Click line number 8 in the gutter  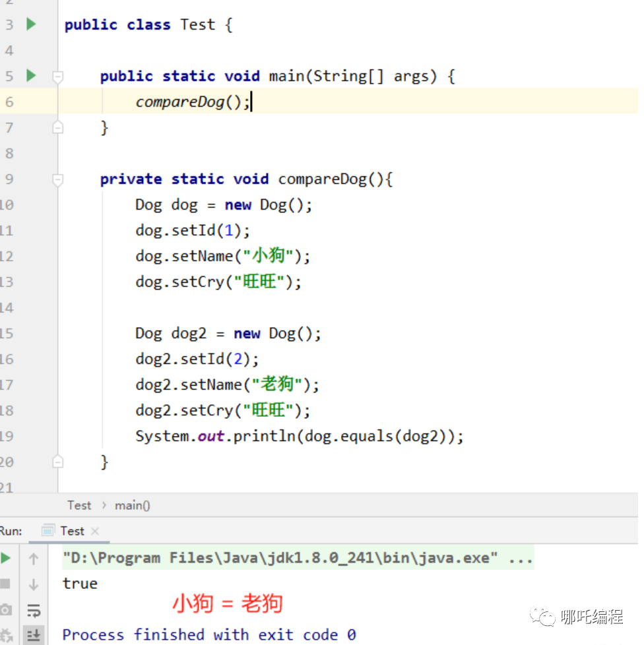(9, 154)
